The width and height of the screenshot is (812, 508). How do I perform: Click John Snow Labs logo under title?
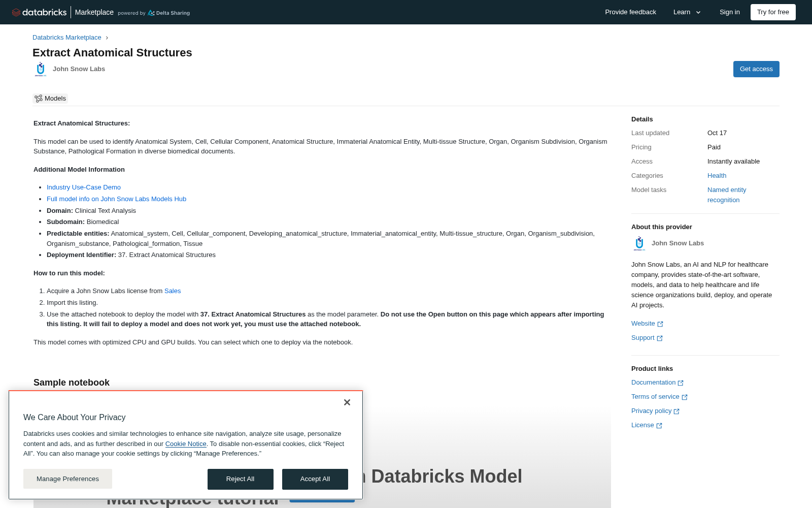(x=41, y=69)
